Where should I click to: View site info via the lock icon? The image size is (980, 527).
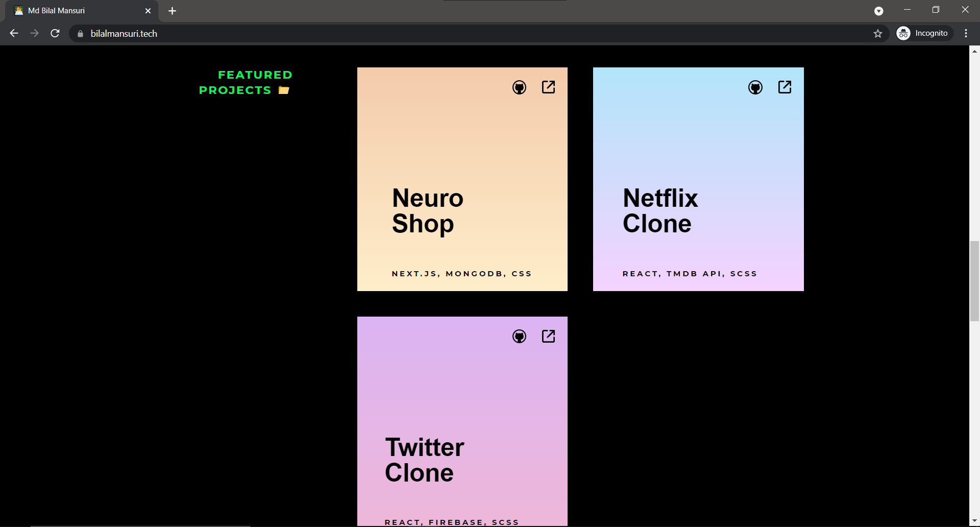click(80, 34)
